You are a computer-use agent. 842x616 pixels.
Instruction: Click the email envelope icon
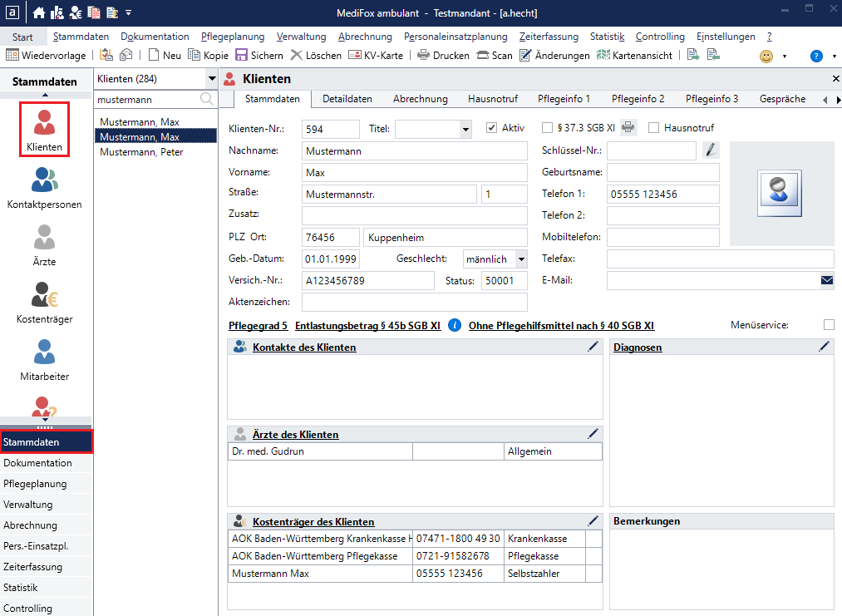(x=826, y=280)
